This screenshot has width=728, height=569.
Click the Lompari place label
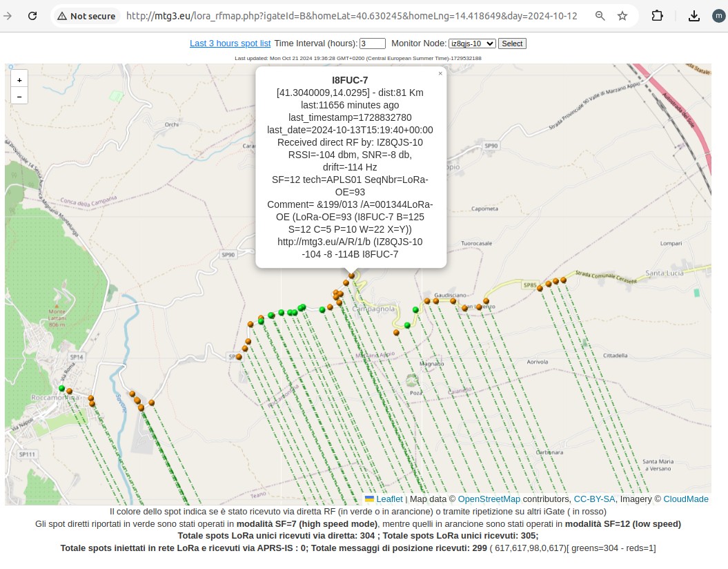(671, 243)
